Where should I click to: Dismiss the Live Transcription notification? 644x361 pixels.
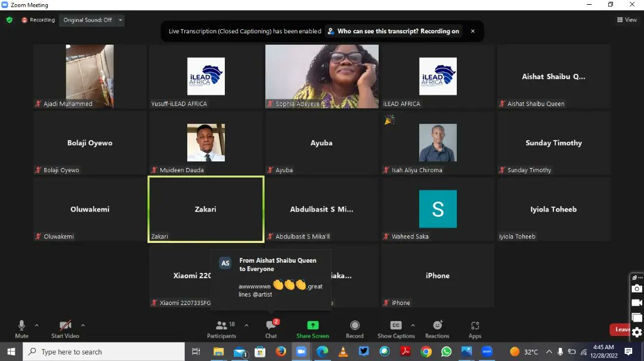473,31
